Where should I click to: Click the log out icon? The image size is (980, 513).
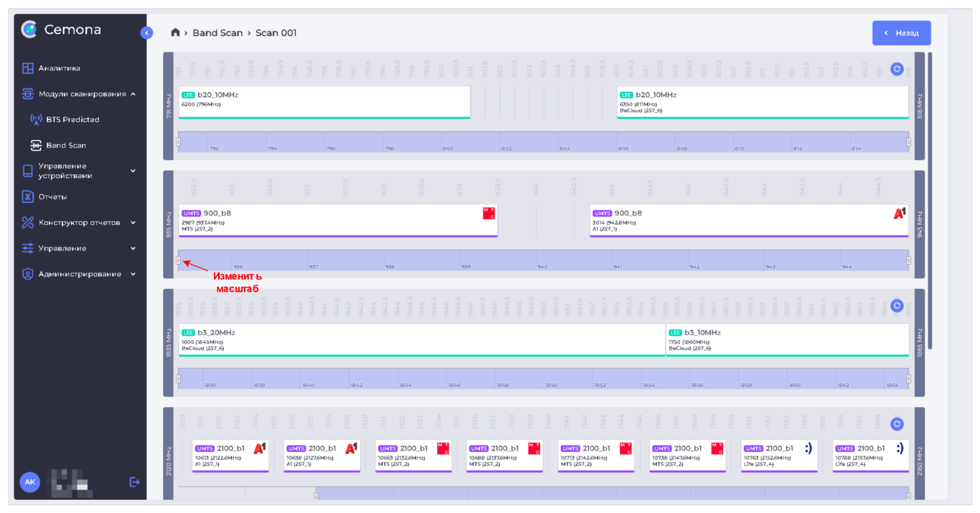coord(134,482)
